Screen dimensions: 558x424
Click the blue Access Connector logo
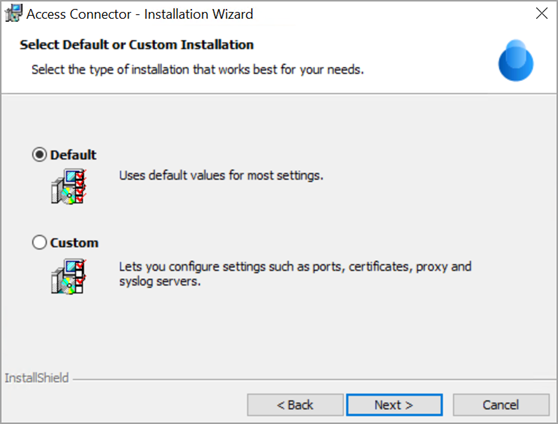point(516,61)
